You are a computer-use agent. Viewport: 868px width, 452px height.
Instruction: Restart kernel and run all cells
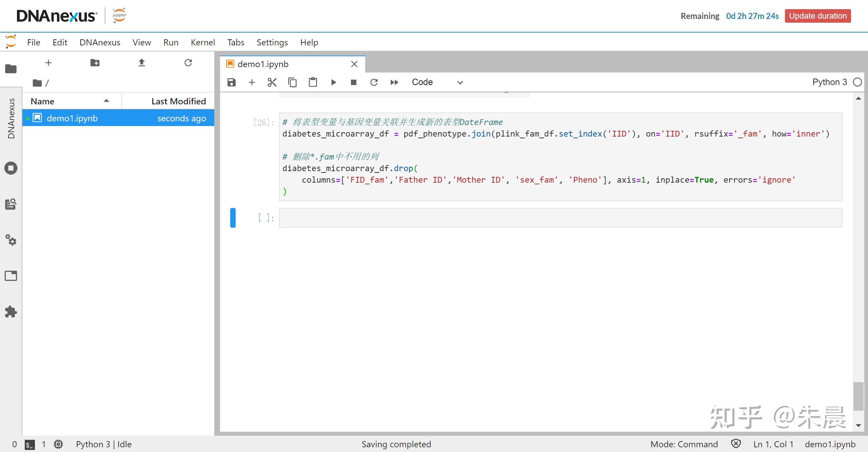pyautogui.click(x=394, y=82)
